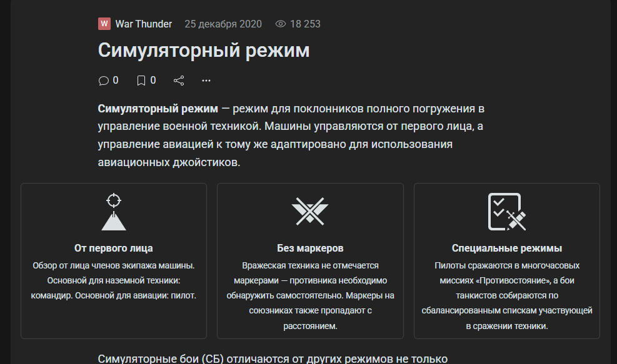Click the War Thunder red avatar icon
The width and height of the screenshot is (617, 364).
(x=104, y=24)
